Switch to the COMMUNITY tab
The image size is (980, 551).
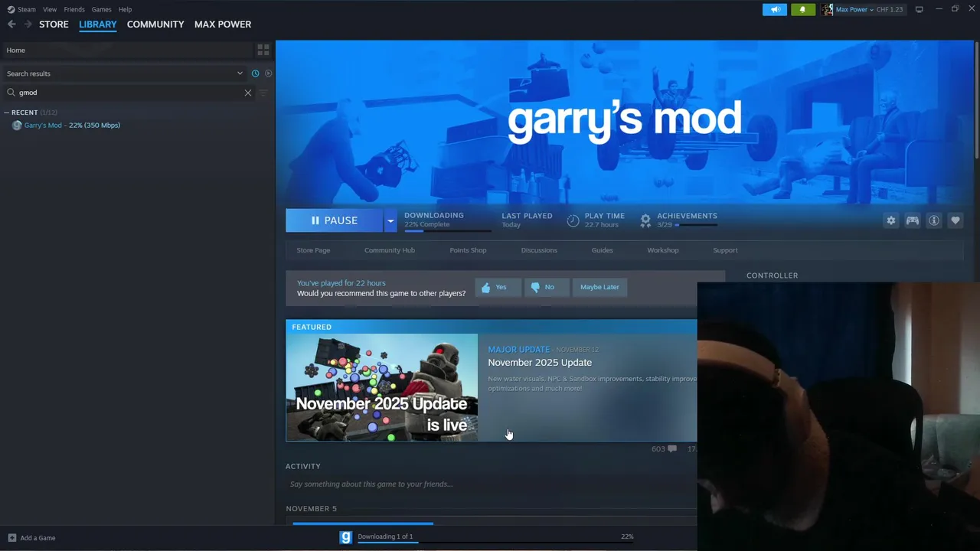(155, 24)
